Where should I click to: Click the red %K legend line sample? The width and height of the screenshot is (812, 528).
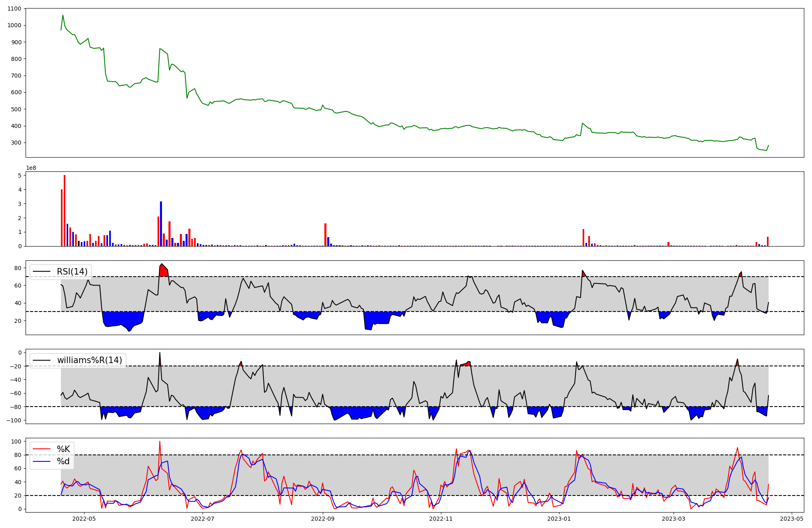[x=41, y=449]
